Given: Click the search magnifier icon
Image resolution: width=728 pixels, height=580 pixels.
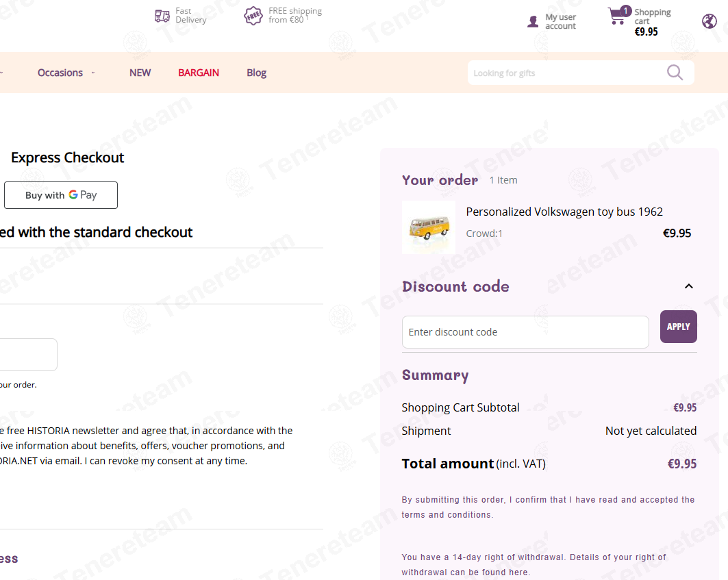Looking at the screenshot, I should (x=675, y=73).
